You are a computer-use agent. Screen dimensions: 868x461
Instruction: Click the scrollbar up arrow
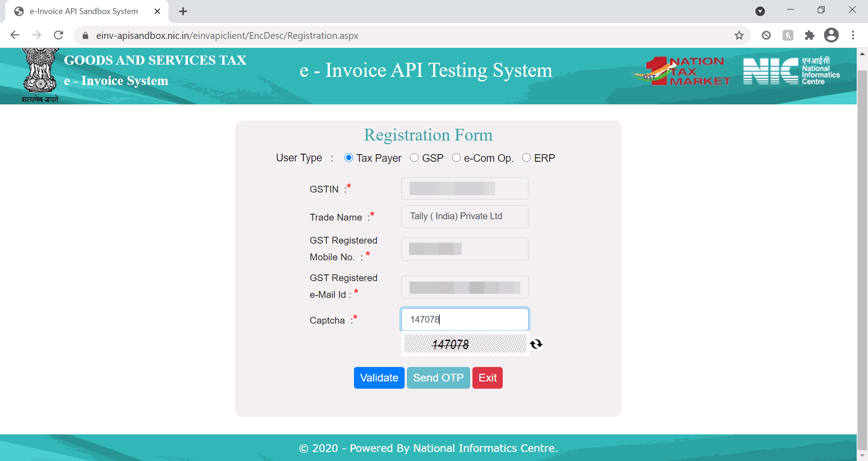pos(862,53)
